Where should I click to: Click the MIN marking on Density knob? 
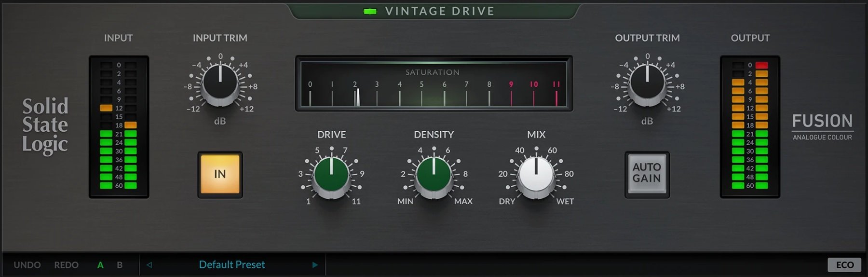(x=405, y=201)
